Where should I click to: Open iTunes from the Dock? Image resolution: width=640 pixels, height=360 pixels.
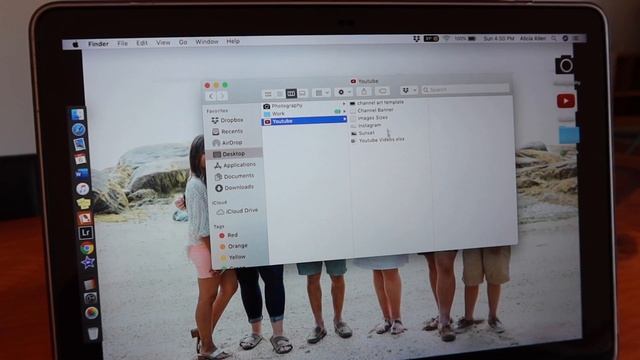point(82,188)
